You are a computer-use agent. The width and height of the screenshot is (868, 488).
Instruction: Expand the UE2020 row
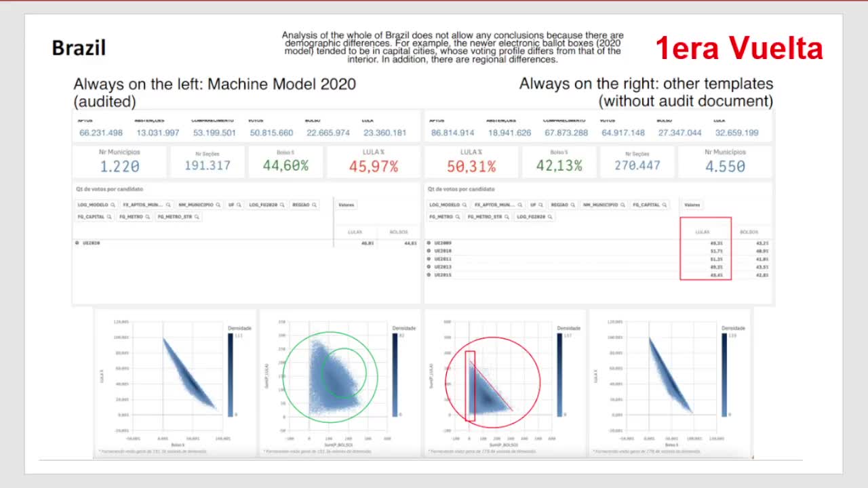[77, 243]
